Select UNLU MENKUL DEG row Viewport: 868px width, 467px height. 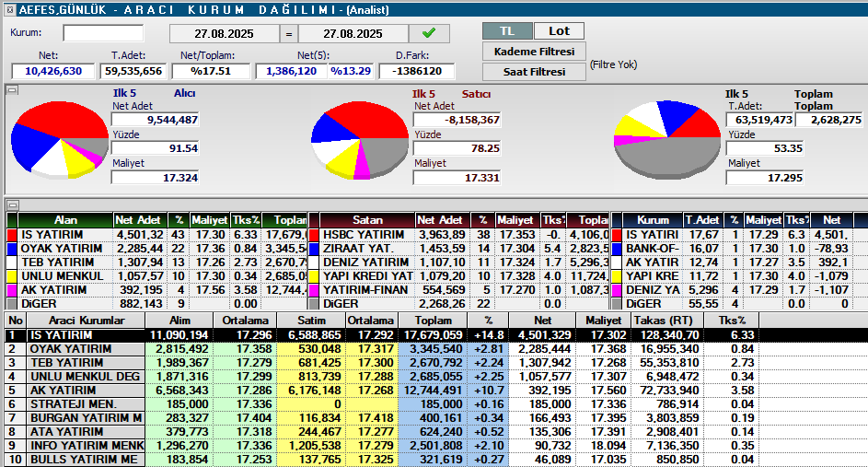(436, 377)
